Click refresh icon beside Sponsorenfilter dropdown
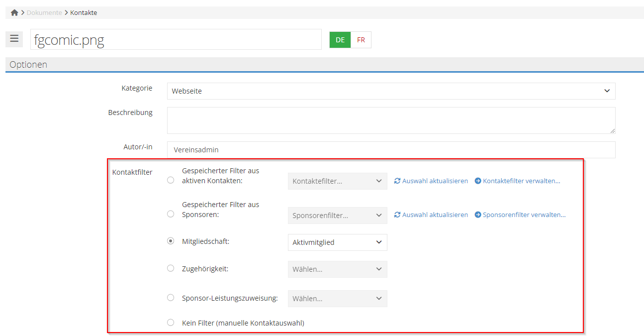The height and width of the screenshot is (336, 644). tap(397, 215)
